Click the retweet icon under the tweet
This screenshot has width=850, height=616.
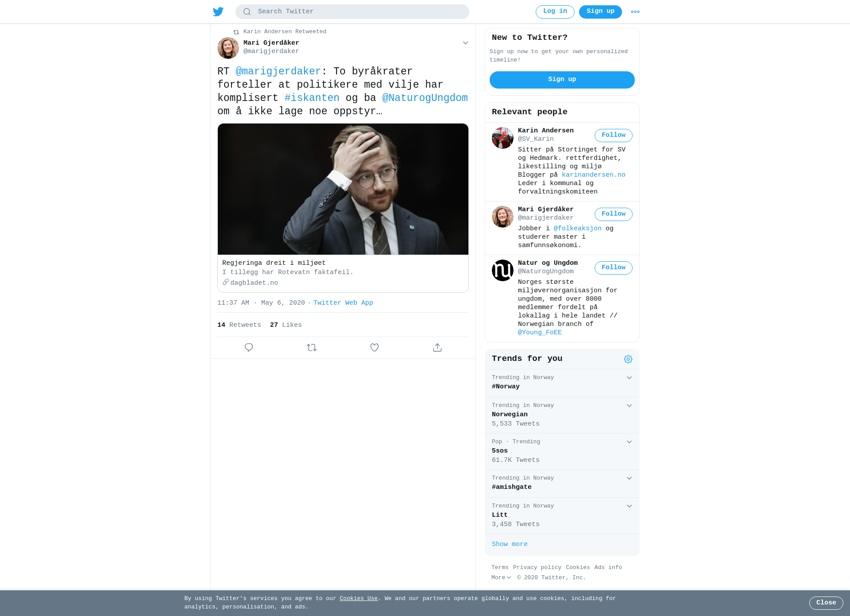(x=312, y=348)
